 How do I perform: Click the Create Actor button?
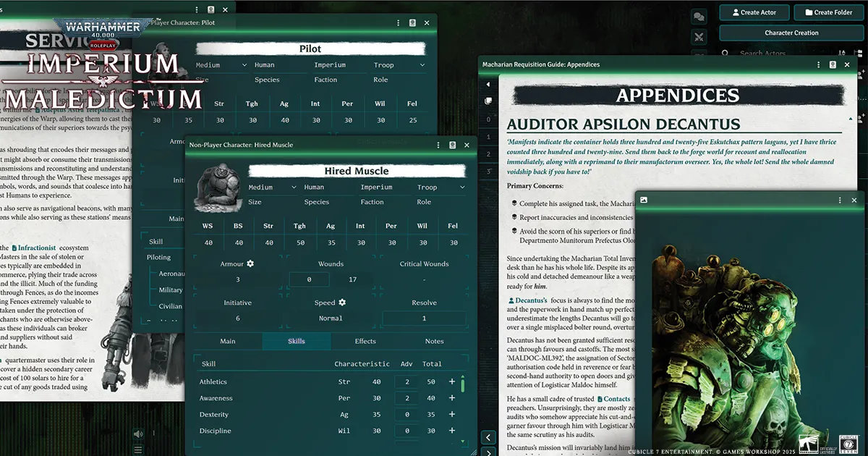(754, 12)
